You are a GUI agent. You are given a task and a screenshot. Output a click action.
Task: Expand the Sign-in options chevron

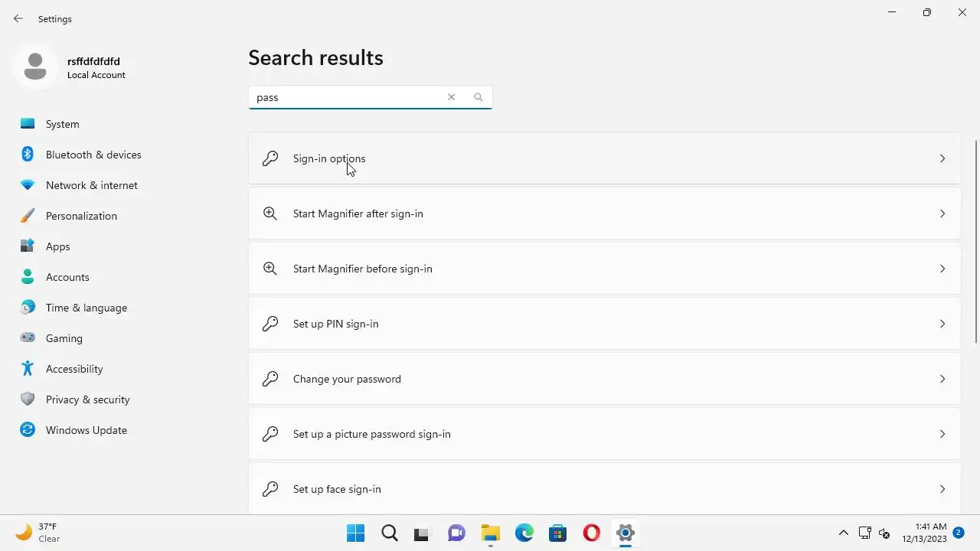(x=942, y=158)
